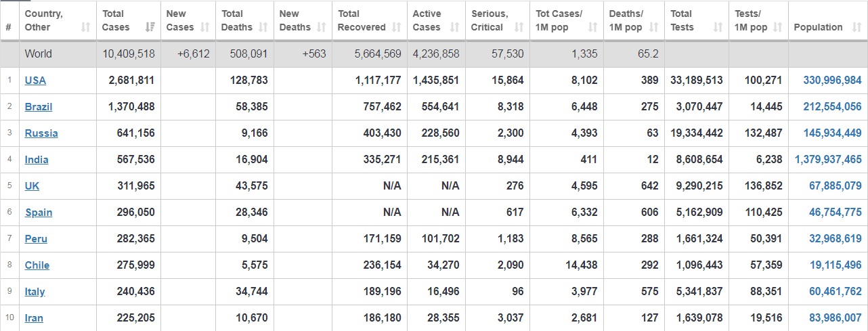Sort by Total Deaths column arrow
The width and height of the screenshot is (868, 331).
coord(263,27)
